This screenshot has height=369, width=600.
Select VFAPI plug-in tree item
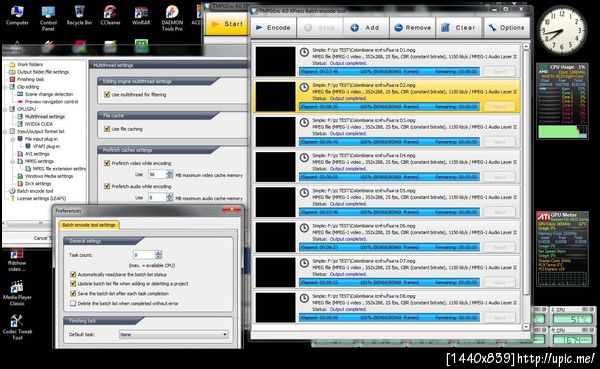46,146
